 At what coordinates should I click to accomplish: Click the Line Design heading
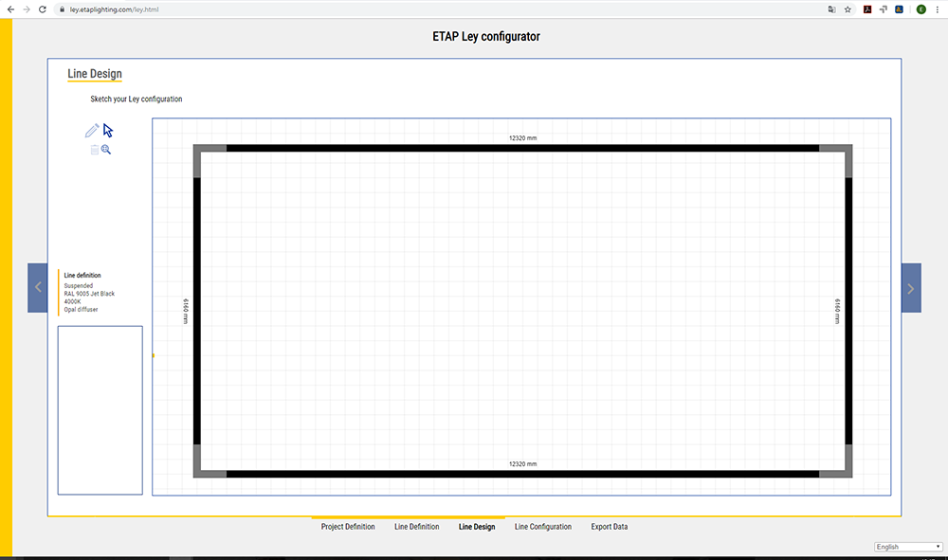(94, 74)
